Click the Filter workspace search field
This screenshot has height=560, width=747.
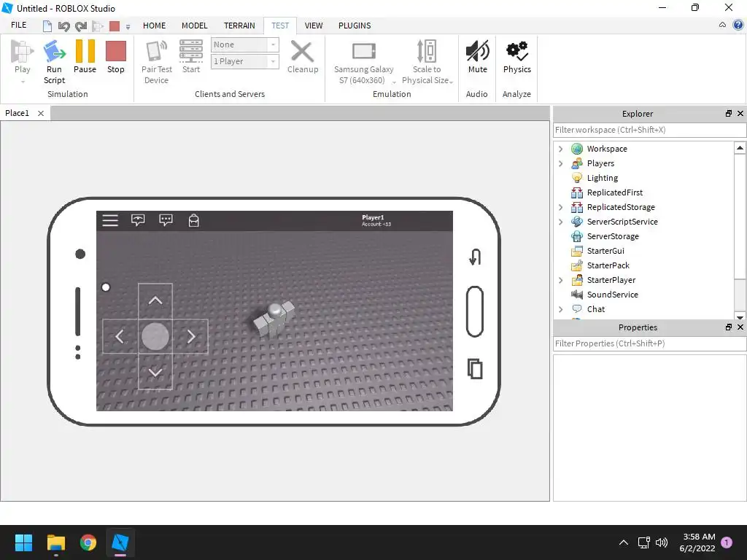649,130
